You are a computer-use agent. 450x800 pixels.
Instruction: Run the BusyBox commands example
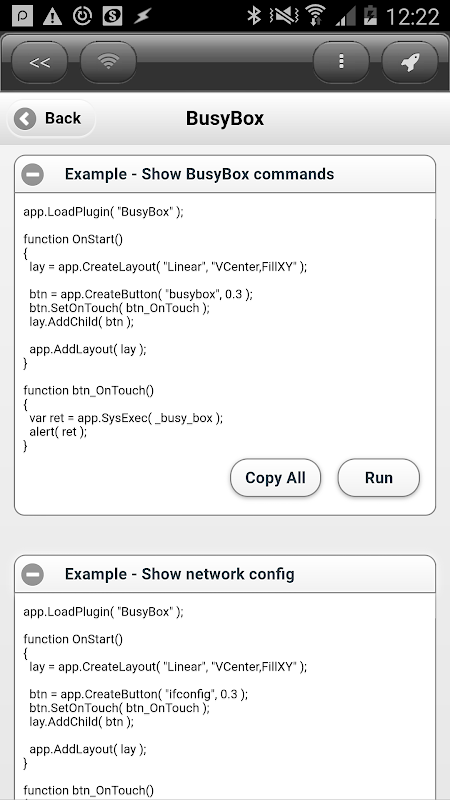click(379, 478)
